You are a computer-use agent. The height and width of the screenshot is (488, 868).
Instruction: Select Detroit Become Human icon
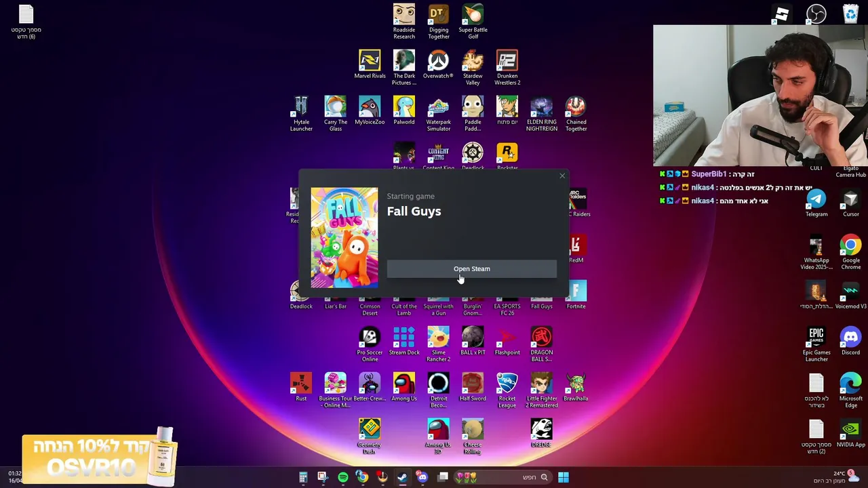[x=439, y=390]
